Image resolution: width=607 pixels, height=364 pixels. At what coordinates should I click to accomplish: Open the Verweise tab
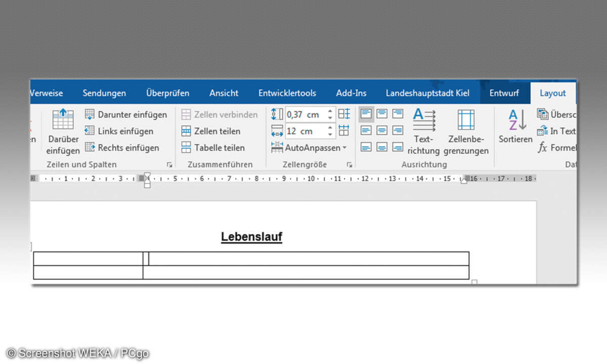(x=47, y=93)
